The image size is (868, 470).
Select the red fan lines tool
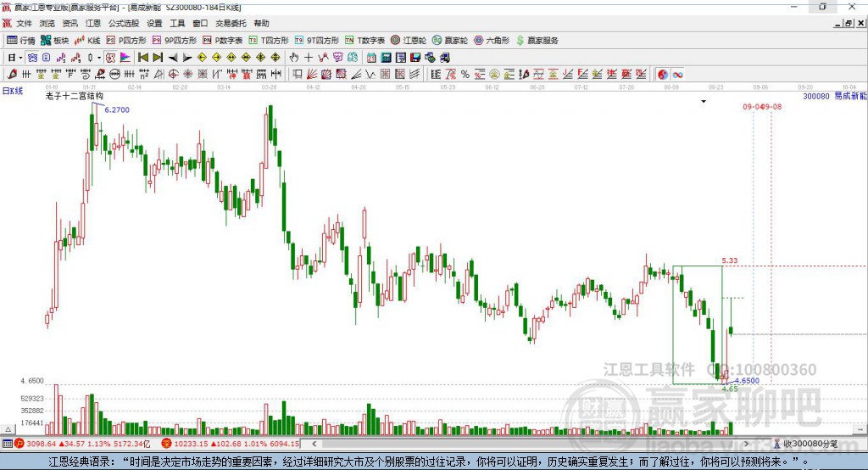pos(312,75)
